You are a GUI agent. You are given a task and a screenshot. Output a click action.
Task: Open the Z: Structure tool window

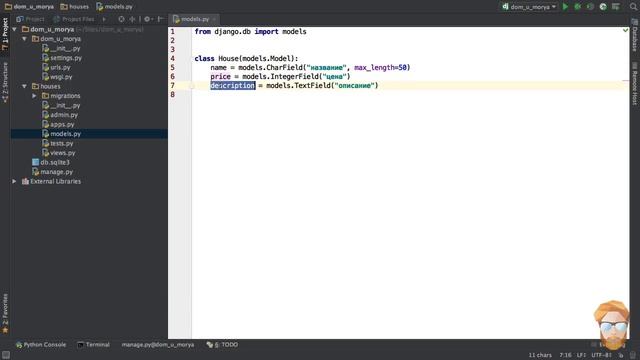pyautogui.click(x=5, y=82)
